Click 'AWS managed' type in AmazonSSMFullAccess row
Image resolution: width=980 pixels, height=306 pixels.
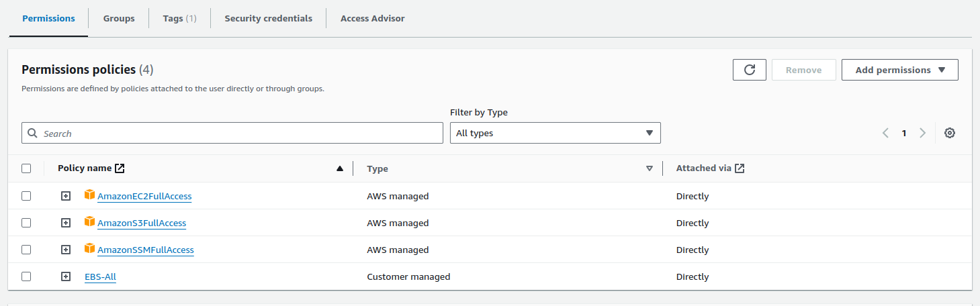(398, 250)
